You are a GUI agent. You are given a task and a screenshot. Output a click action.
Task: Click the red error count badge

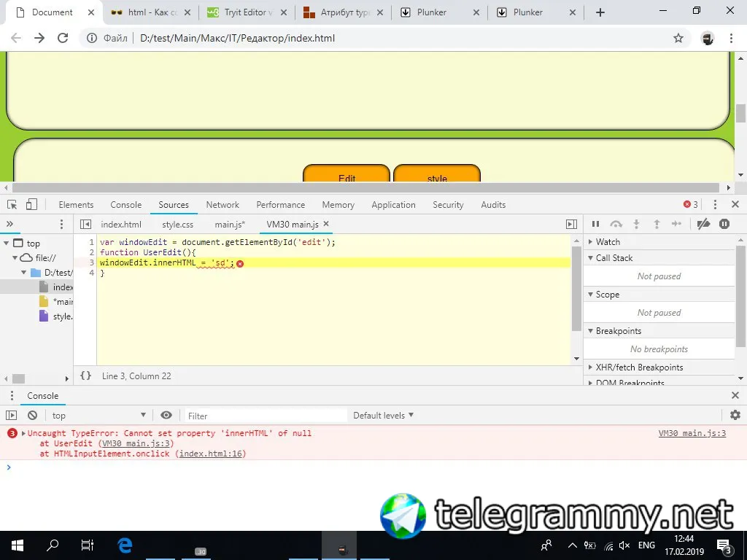(691, 205)
